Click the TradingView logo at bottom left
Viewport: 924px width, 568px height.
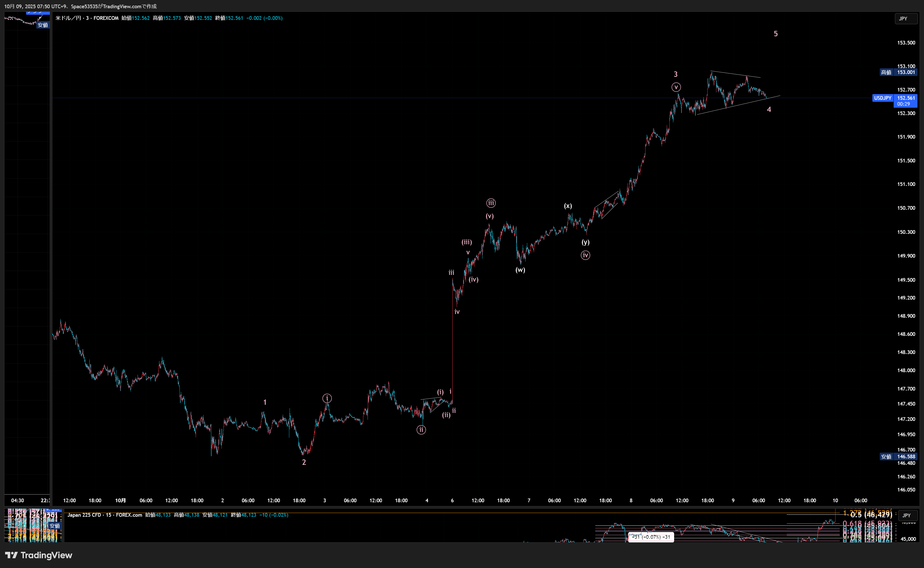click(x=39, y=555)
